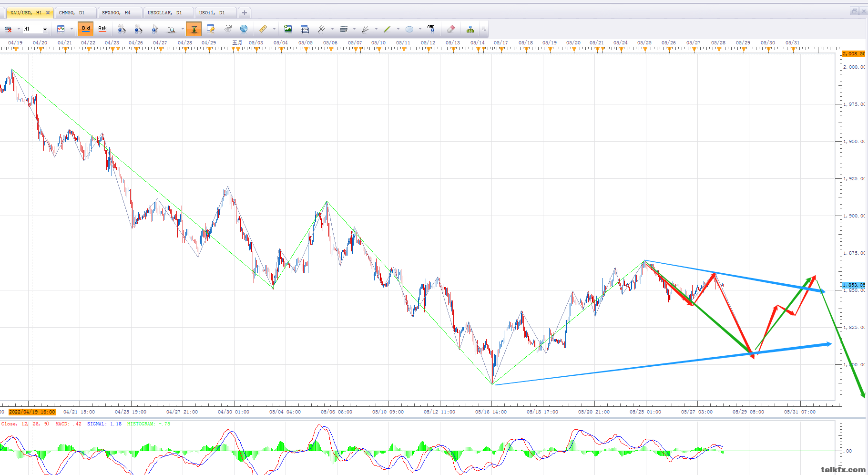
Task: Click the hierarchy tree structure icon
Action: click(x=470, y=29)
